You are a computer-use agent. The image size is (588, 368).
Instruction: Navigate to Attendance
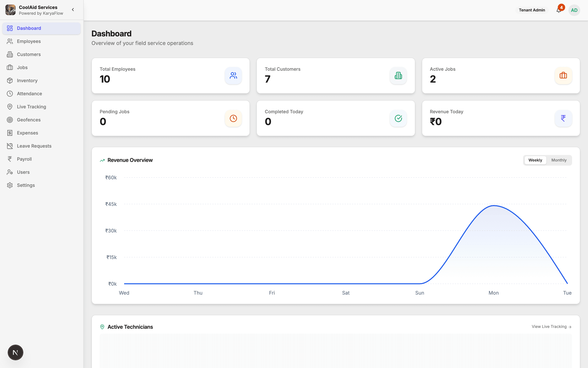pyautogui.click(x=42, y=94)
